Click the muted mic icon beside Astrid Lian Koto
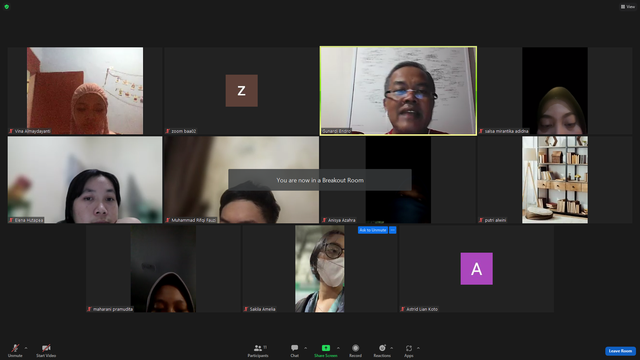 point(403,309)
